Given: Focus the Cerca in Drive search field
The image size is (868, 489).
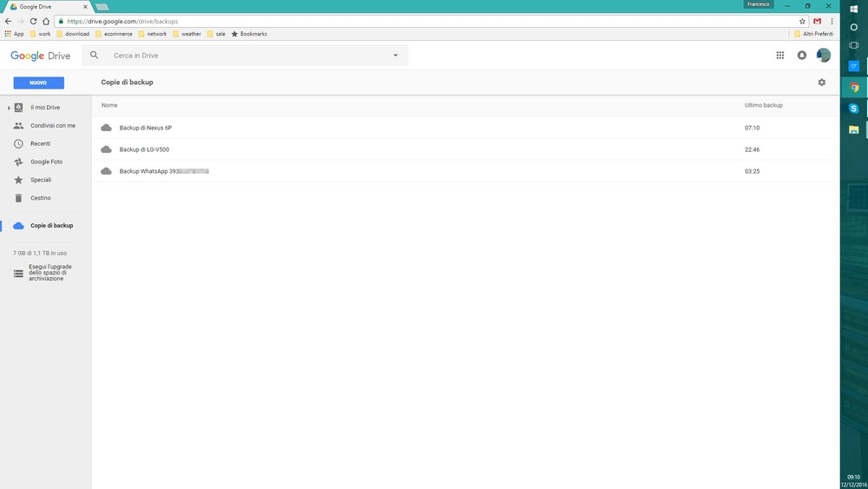Looking at the screenshot, I should [x=245, y=56].
